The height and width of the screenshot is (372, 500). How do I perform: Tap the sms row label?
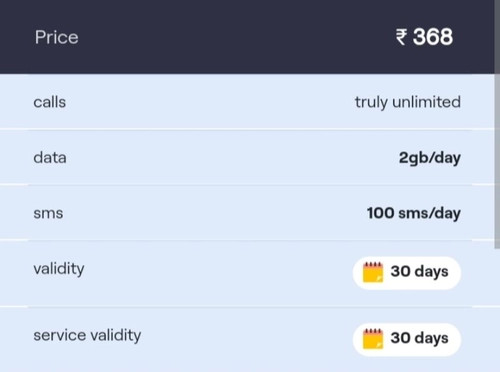[x=48, y=213]
